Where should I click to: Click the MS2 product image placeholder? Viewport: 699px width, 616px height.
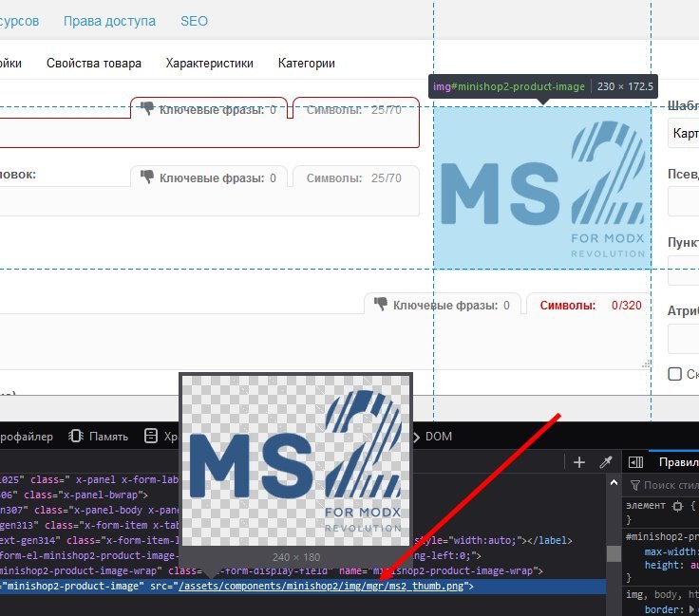(542, 188)
